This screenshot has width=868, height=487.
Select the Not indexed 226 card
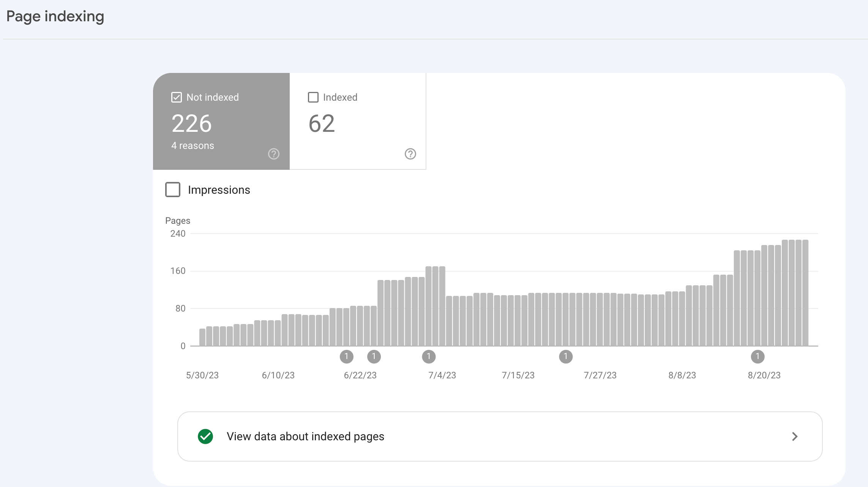click(221, 121)
